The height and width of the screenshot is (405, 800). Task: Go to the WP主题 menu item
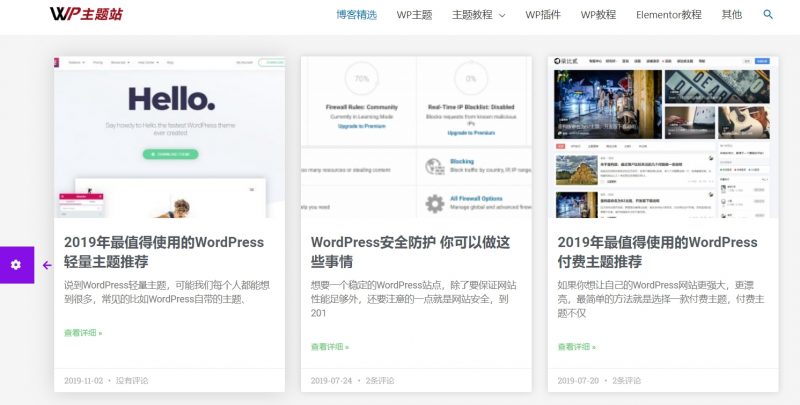pos(414,15)
